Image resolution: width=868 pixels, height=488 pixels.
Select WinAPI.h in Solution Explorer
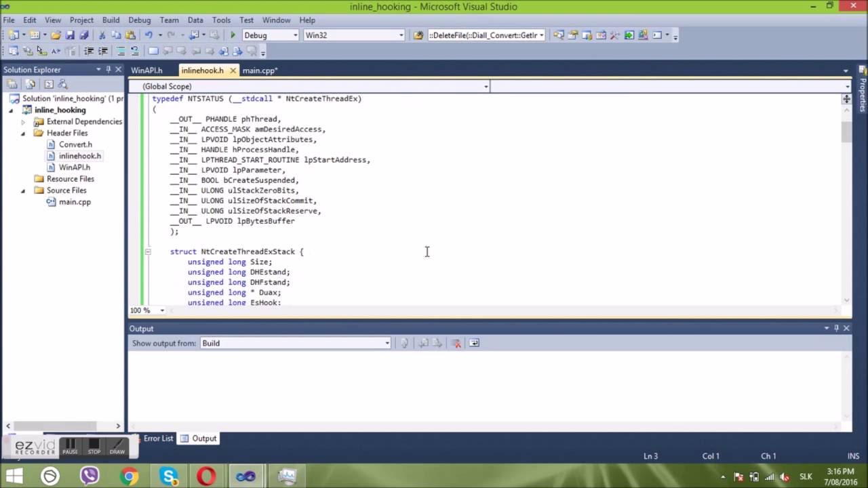click(75, 167)
